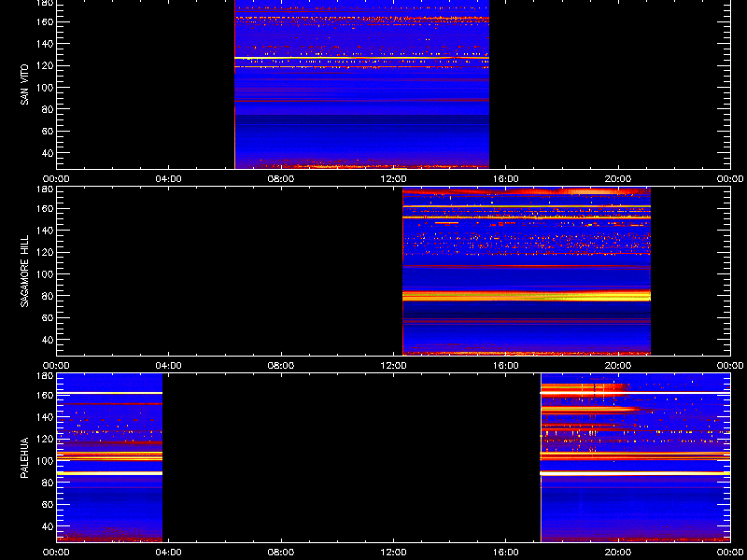Click the PALEHUA axis title
Image resolution: width=747 pixels, height=560 pixels.
24,457
